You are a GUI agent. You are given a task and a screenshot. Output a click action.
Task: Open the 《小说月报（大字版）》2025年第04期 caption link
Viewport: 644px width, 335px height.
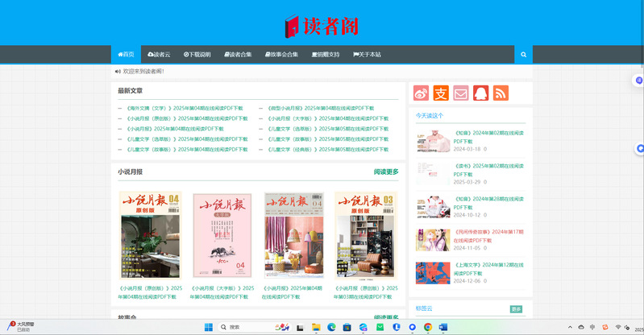[x=222, y=292]
